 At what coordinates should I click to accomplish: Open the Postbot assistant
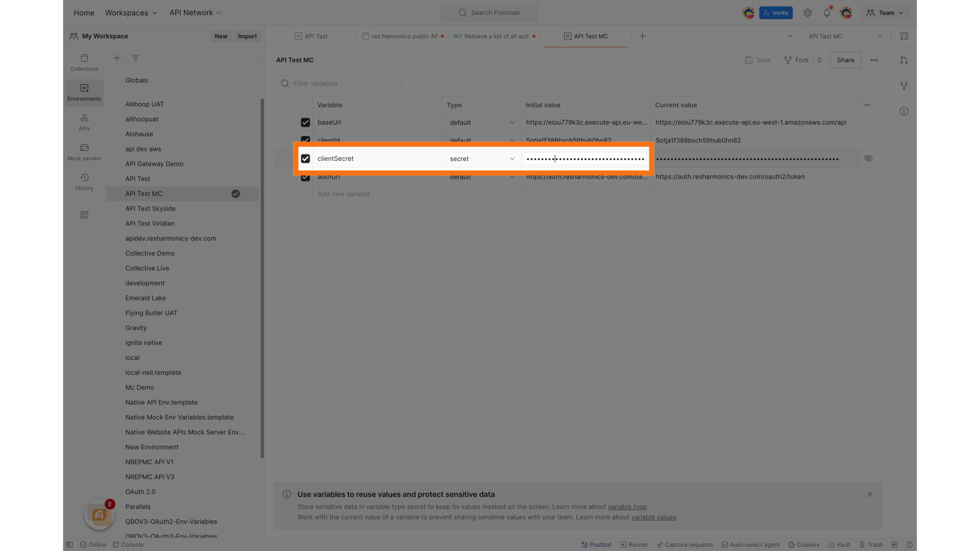[x=596, y=545]
